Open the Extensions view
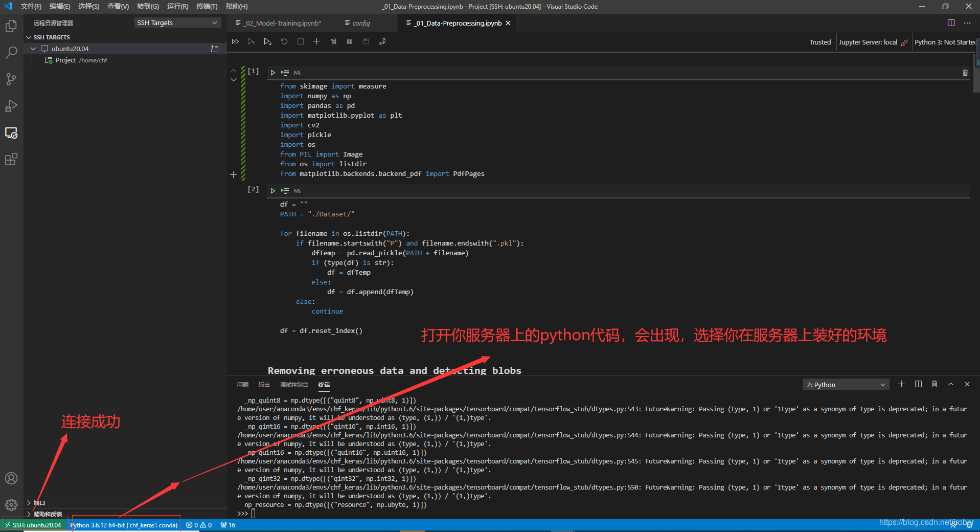This screenshot has height=532, width=980. tap(11, 160)
